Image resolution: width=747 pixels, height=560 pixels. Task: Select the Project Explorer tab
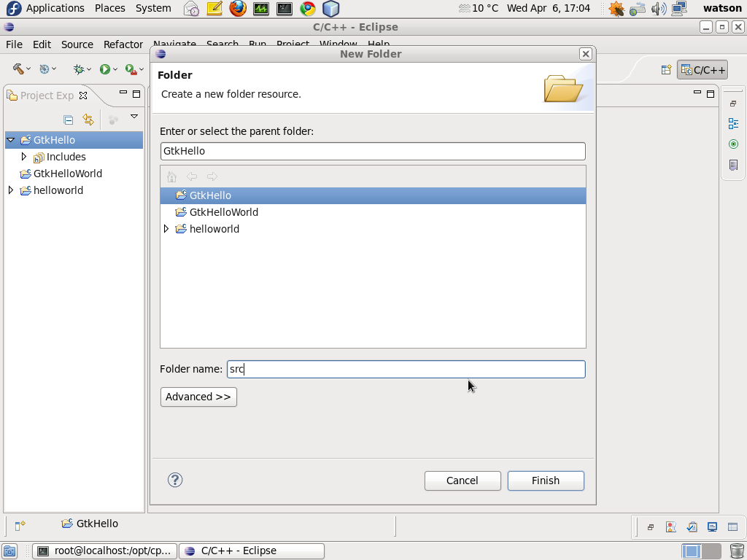[x=47, y=96]
